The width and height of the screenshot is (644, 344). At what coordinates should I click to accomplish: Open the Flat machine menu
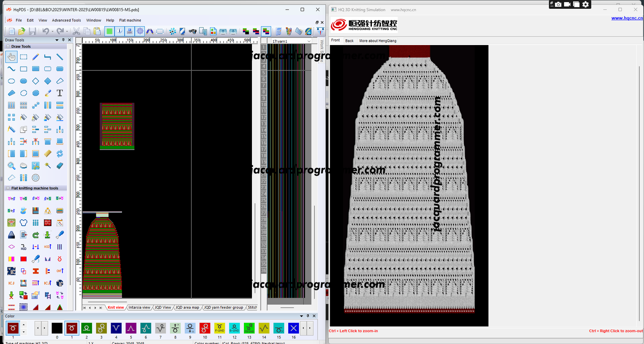pos(130,20)
